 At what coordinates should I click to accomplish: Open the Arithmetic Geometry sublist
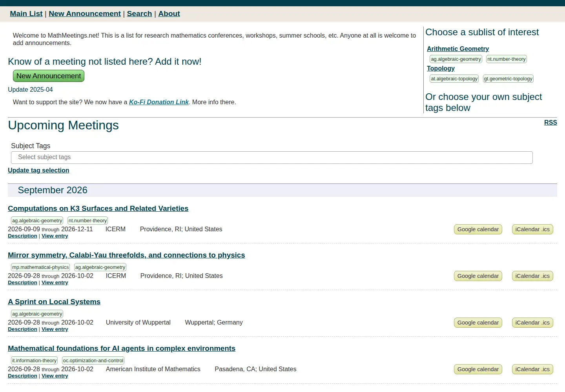point(458,49)
